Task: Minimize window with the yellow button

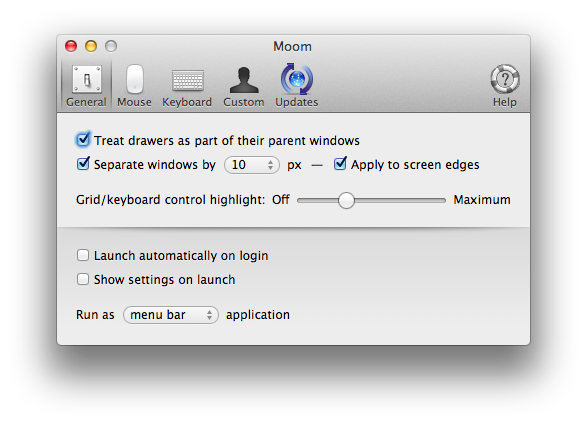Action: coord(91,46)
